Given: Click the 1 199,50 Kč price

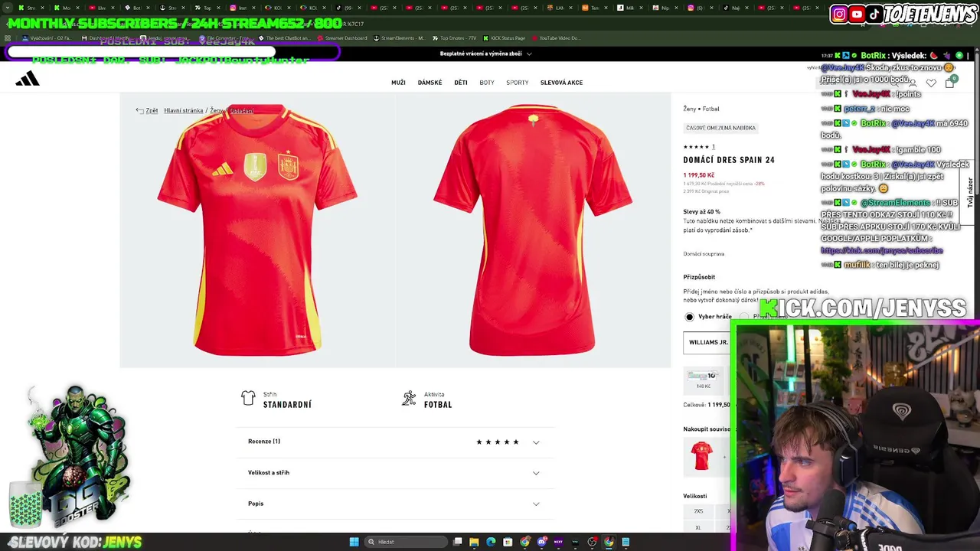Looking at the screenshot, I should 698,175.
